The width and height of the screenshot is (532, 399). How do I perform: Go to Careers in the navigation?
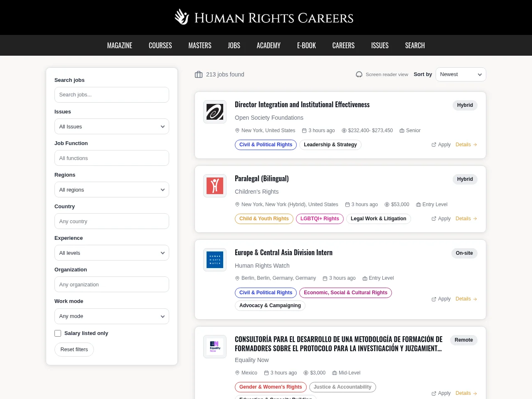click(x=343, y=45)
